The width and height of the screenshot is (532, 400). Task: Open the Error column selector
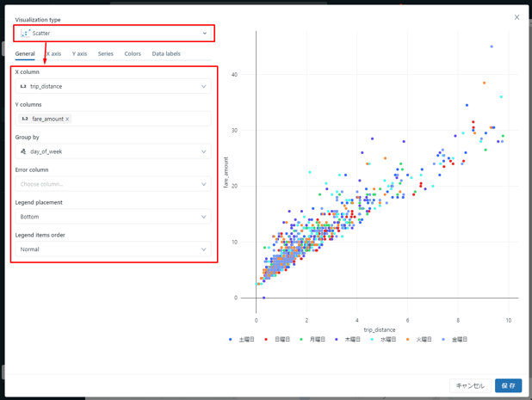click(114, 184)
